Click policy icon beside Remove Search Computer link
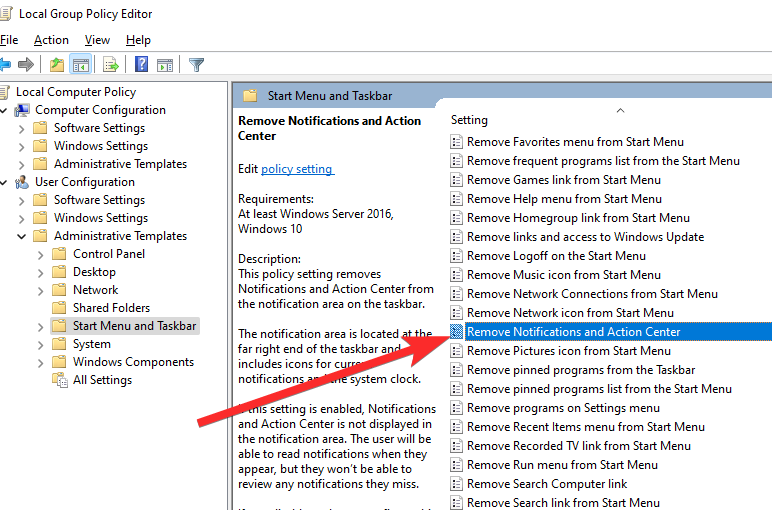This screenshot has height=510, width=772. [456, 484]
